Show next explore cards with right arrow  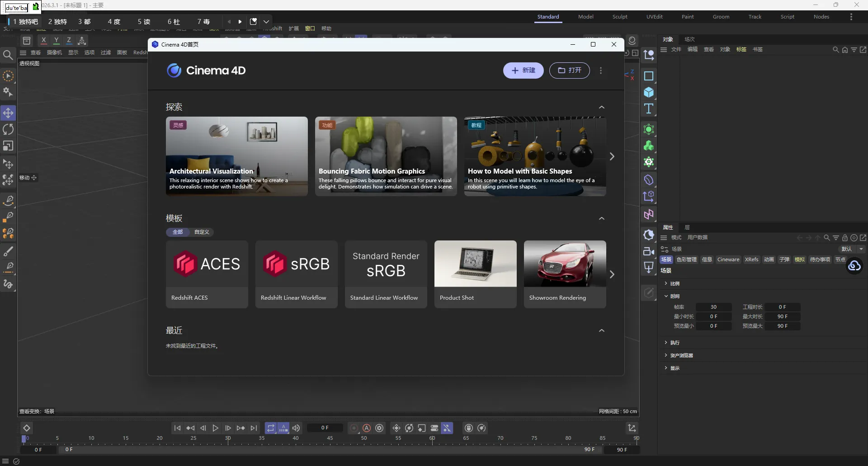pos(612,156)
